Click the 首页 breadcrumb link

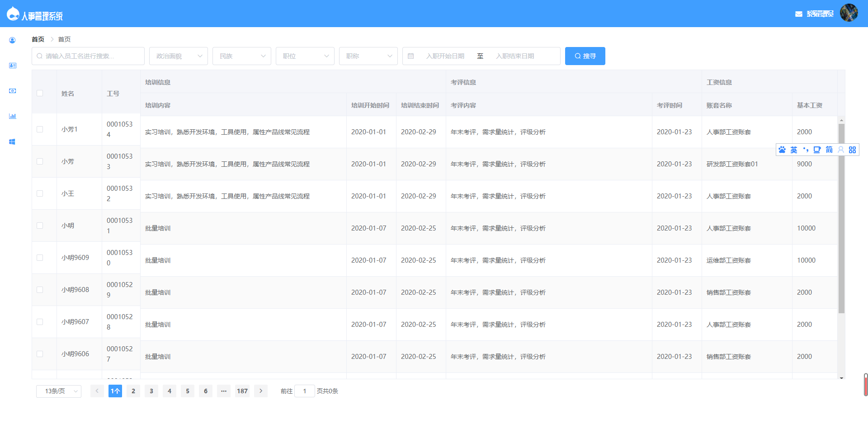click(38, 39)
